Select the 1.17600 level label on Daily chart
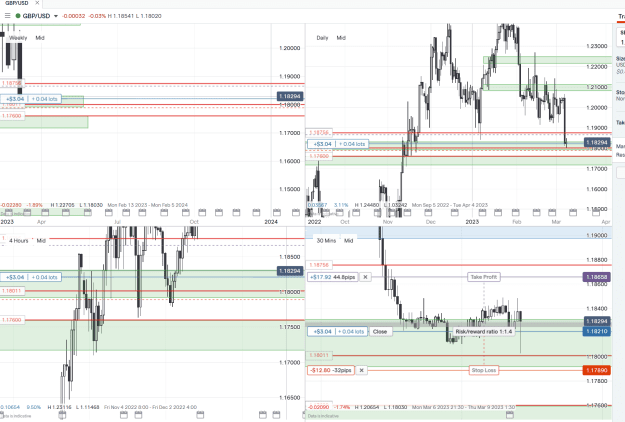 point(319,156)
